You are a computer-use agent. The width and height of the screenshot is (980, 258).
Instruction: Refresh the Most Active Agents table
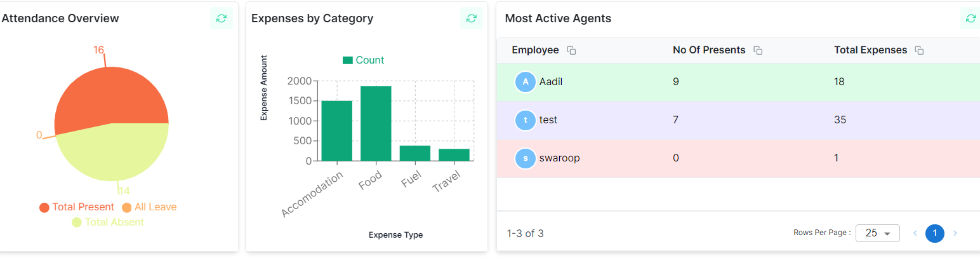tap(970, 18)
